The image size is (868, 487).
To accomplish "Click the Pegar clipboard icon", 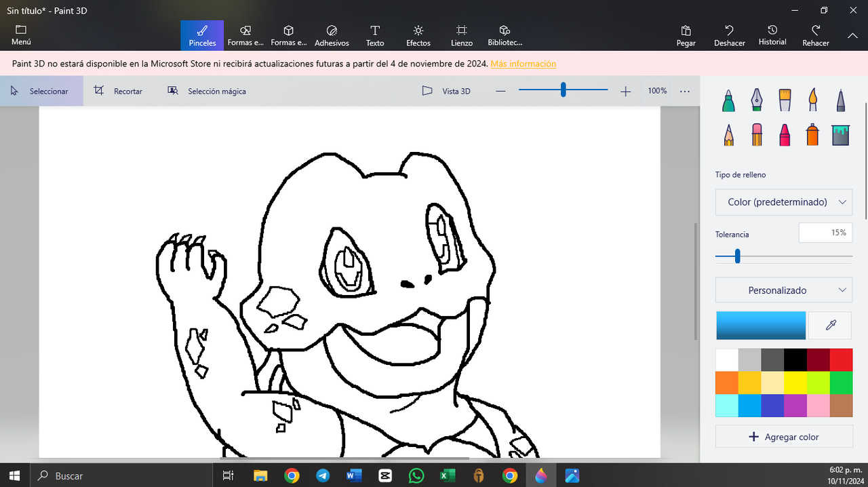I will click(686, 35).
